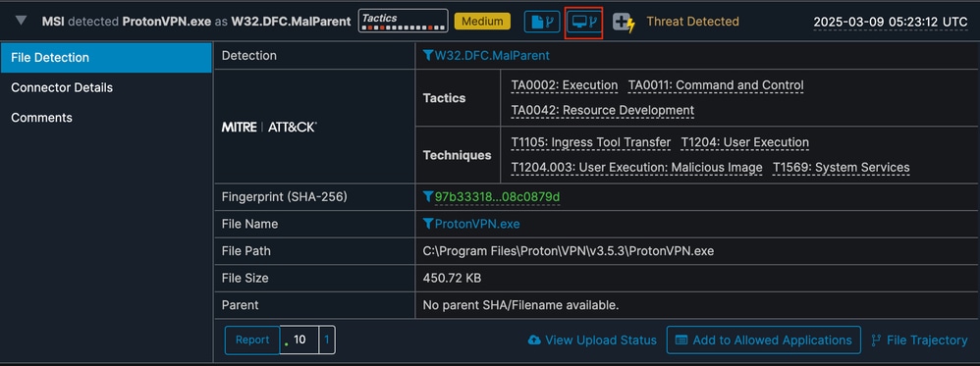980x366 pixels.
Task: Open the device trajectory computer icon
Action: [x=583, y=22]
